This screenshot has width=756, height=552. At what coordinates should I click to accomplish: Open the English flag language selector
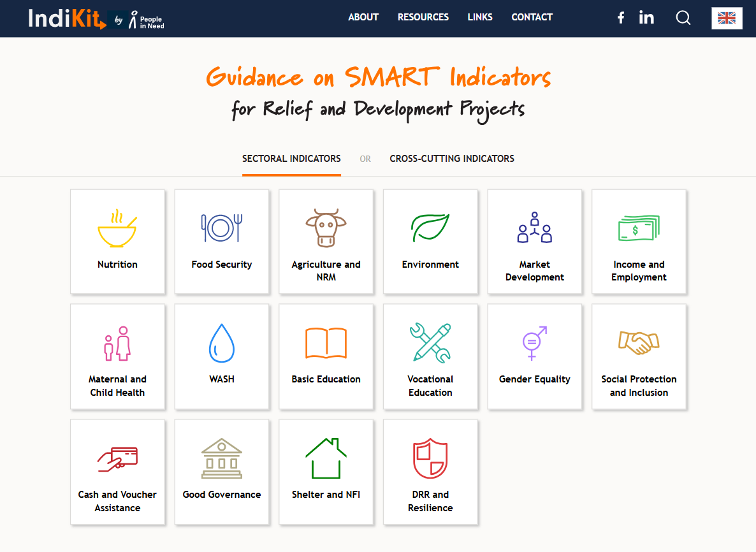(x=727, y=18)
